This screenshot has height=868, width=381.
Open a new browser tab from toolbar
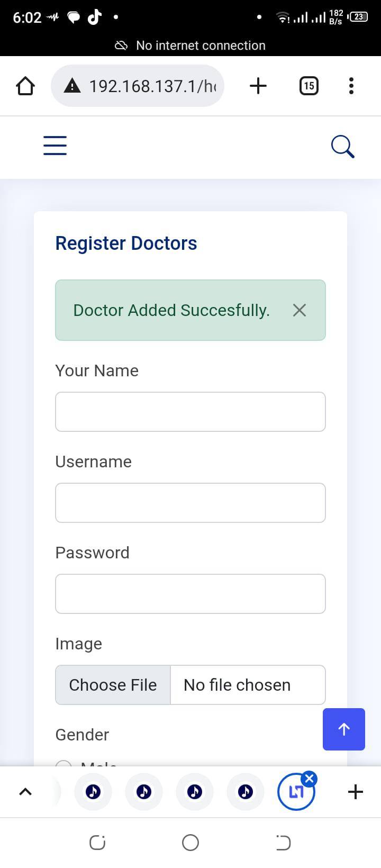[258, 86]
